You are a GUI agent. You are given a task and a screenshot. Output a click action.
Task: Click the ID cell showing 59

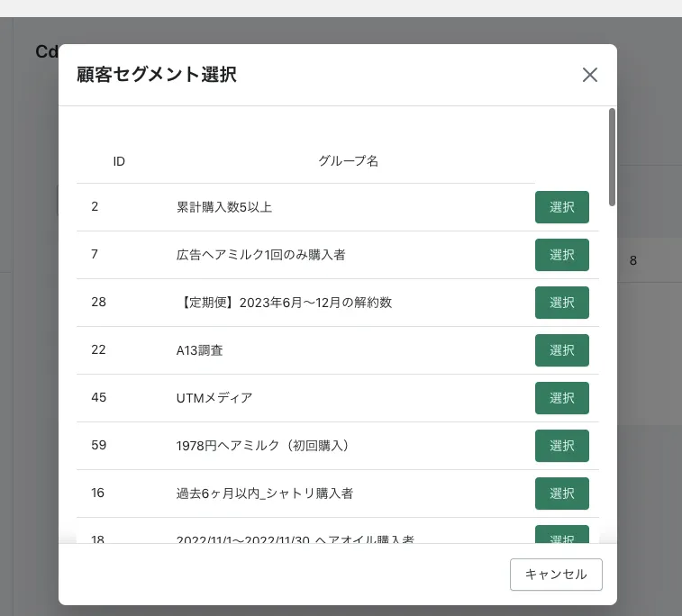tap(98, 446)
